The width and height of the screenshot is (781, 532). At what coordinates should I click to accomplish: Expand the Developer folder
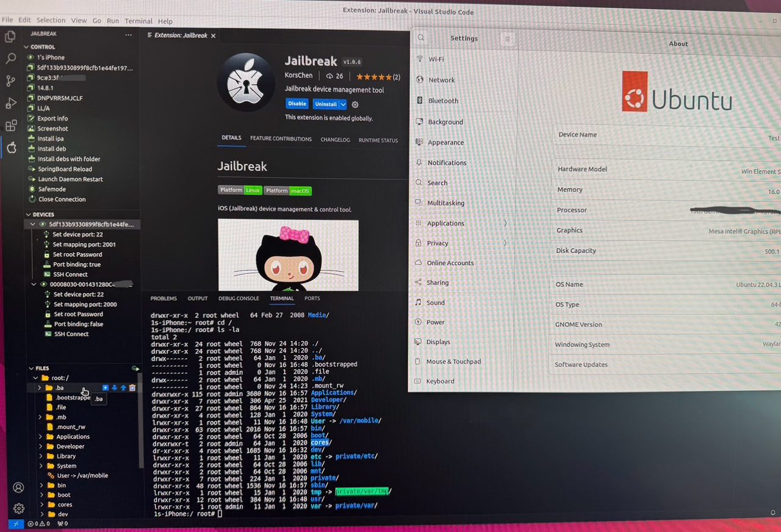click(41, 447)
